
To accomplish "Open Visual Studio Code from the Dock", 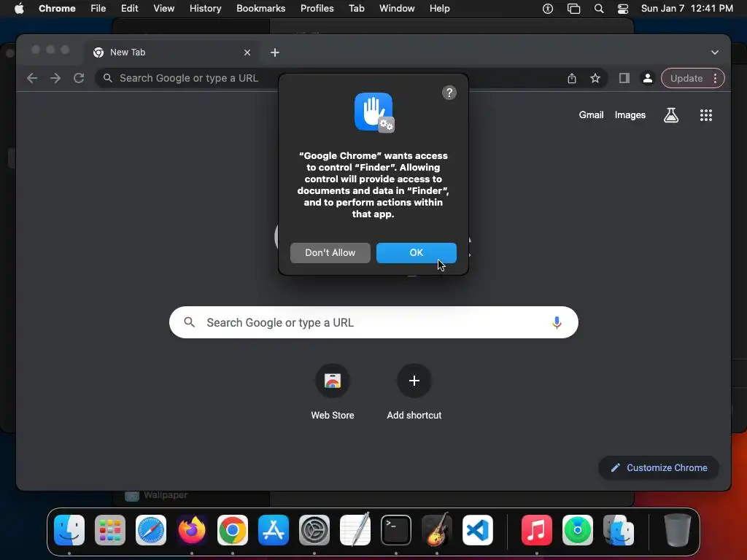I will click(x=477, y=530).
